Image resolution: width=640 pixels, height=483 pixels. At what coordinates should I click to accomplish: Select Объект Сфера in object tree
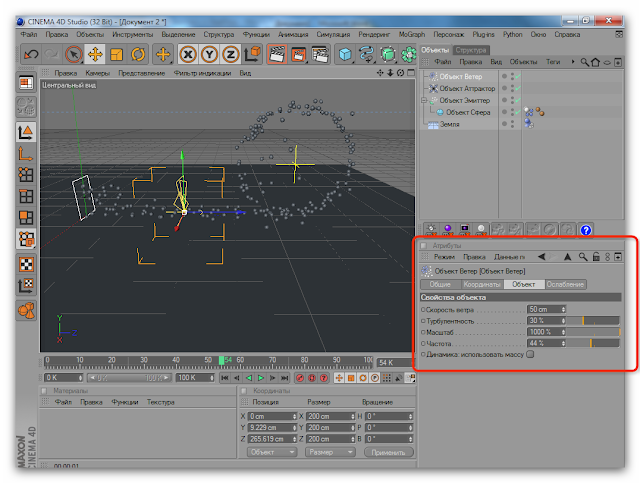pyautogui.click(x=468, y=112)
